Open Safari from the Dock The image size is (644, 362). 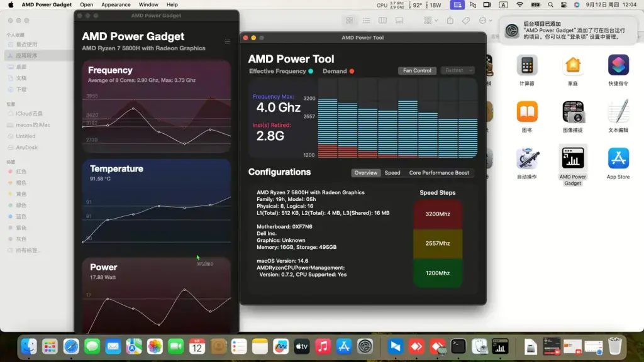click(71, 347)
